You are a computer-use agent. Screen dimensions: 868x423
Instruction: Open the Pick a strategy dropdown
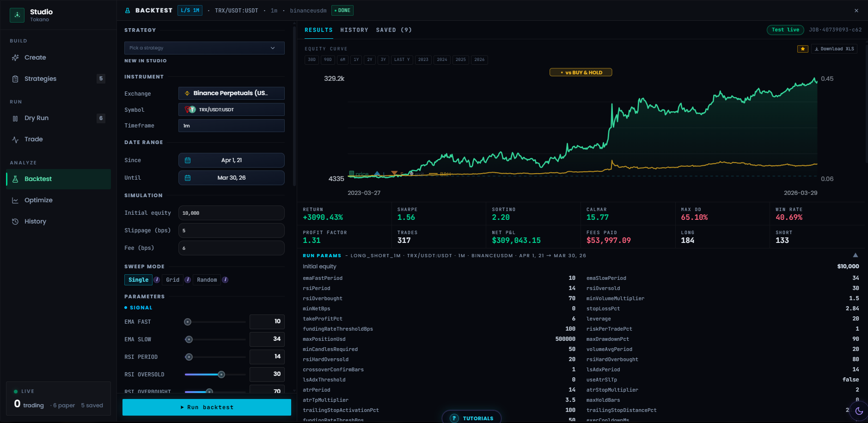point(204,48)
